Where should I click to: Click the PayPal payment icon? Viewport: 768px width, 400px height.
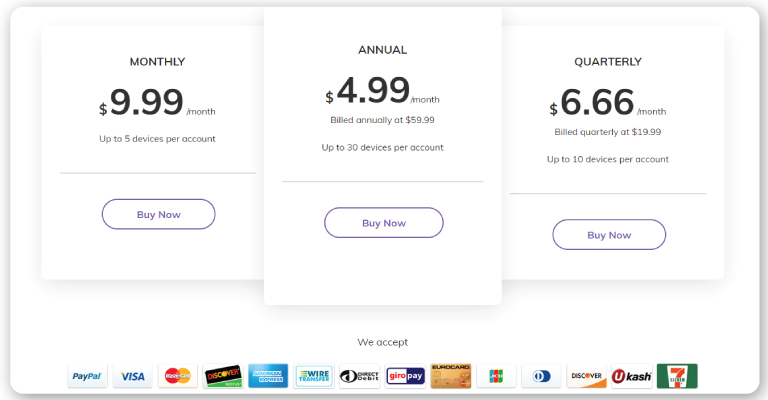87,376
